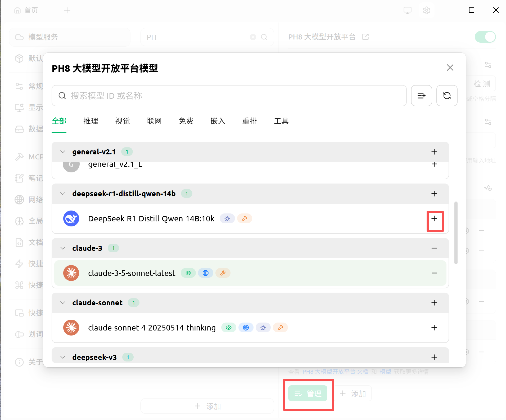Click the PH provider search box
The height and width of the screenshot is (420, 506).
(x=207, y=37)
